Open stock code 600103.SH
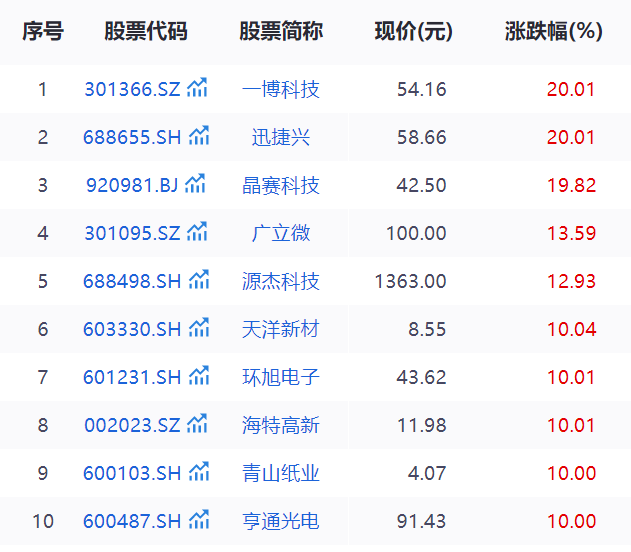 [132, 473]
